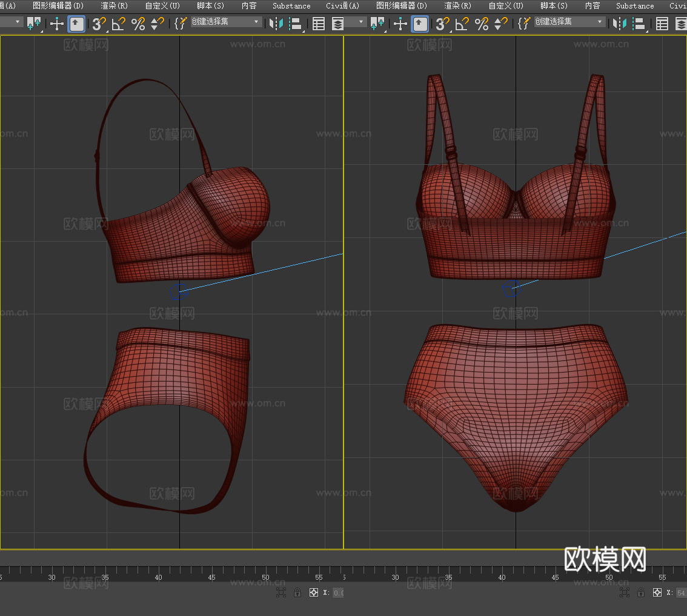Toggle keyboard shortcut override in right window
The width and height of the screenshot is (687, 616).
click(420, 24)
